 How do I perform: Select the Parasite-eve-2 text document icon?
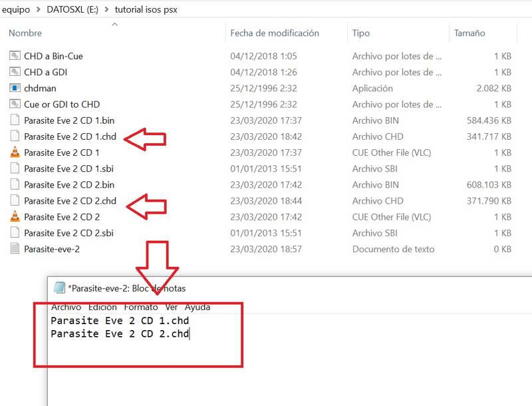tap(15, 249)
